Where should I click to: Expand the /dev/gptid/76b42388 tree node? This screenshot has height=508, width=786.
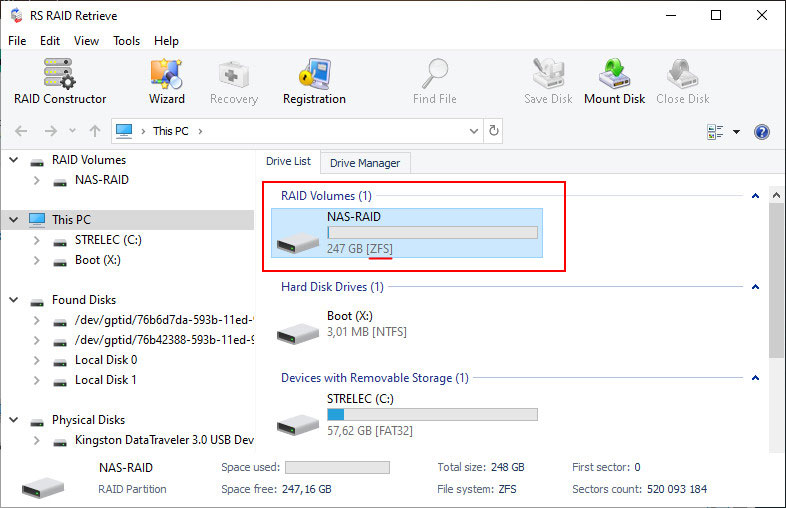pyautogui.click(x=36, y=340)
